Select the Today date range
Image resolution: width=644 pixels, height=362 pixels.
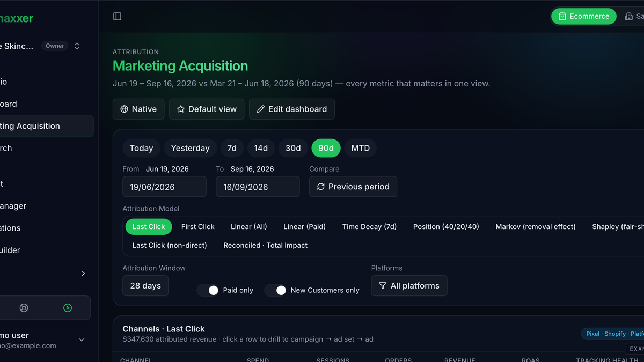tap(141, 148)
